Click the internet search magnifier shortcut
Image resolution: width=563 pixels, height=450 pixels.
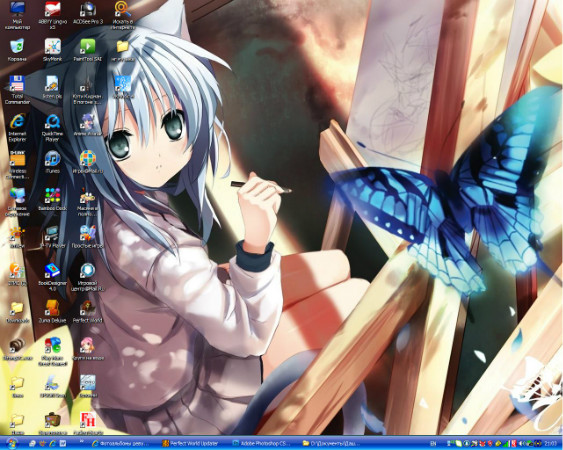click(x=123, y=14)
